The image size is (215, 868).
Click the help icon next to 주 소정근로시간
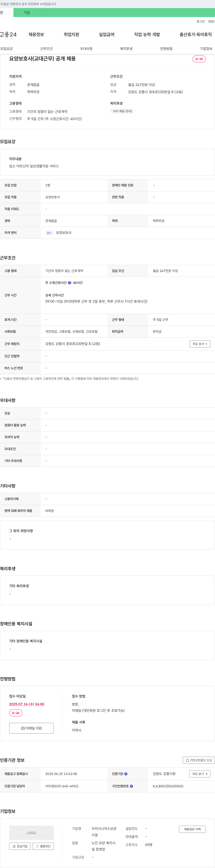click(69, 283)
